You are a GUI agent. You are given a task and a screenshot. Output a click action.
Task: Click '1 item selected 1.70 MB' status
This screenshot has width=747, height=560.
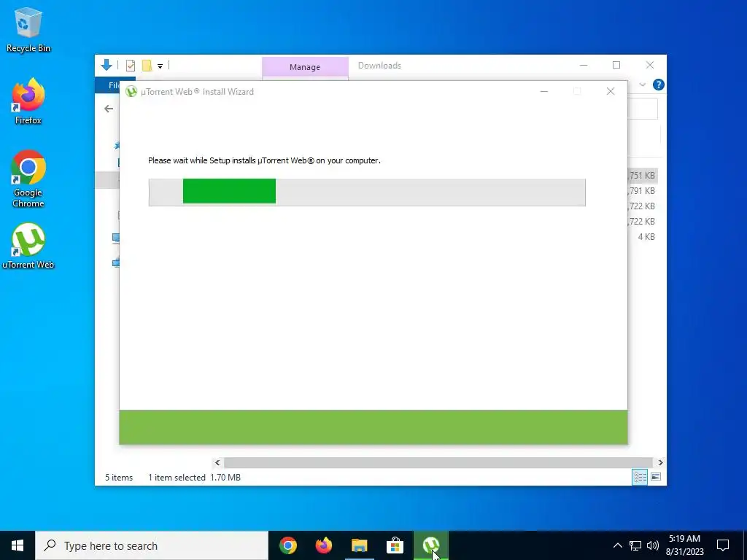pos(194,477)
